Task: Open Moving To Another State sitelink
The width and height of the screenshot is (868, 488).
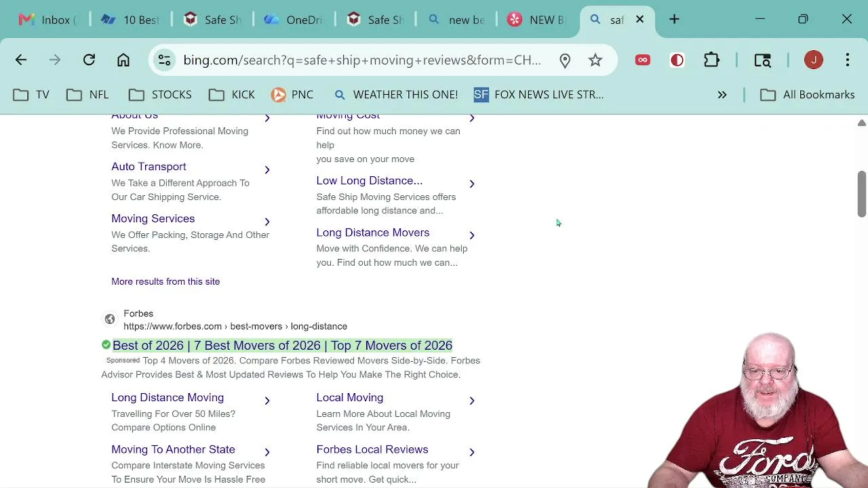Action: tap(173, 449)
